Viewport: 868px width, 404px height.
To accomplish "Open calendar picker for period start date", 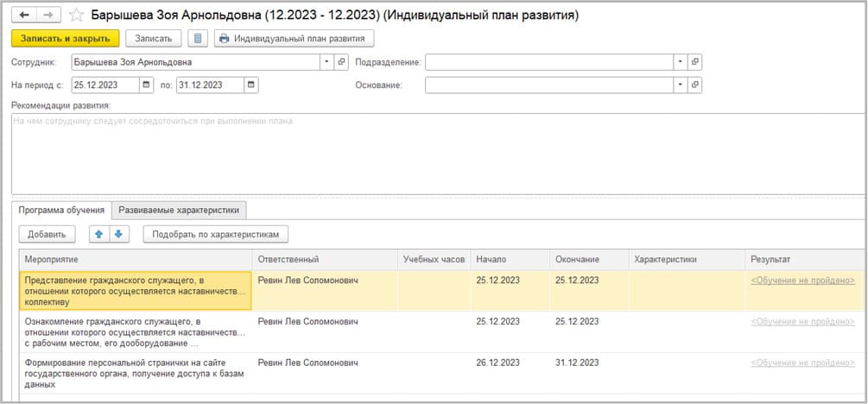I will click(147, 85).
